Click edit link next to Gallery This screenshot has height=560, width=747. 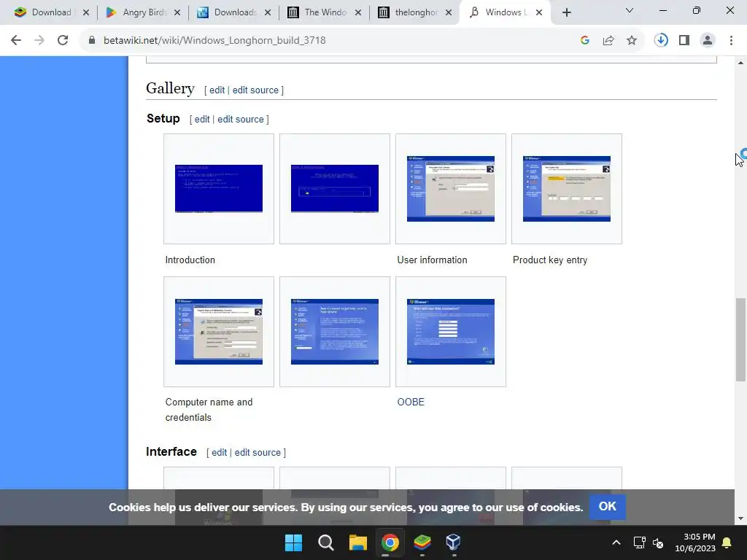click(217, 90)
